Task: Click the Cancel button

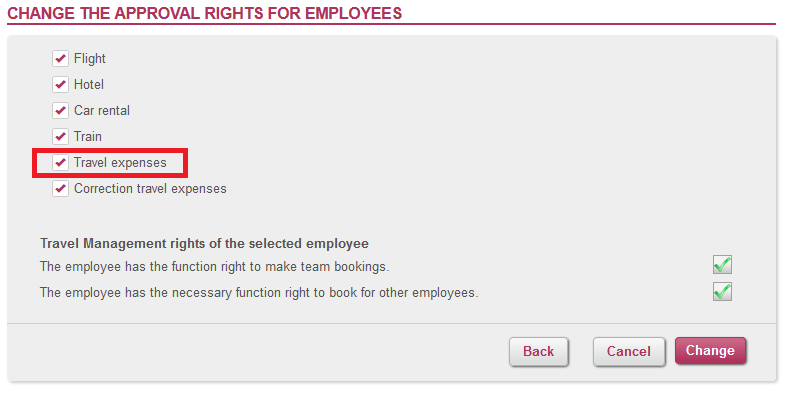Action: pos(629,351)
